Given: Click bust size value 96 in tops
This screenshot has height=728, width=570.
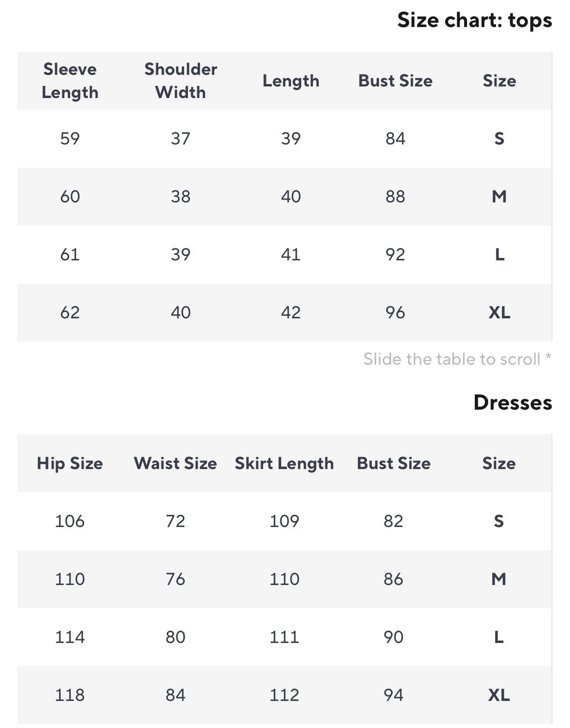Looking at the screenshot, I should [x=395, y=313].
